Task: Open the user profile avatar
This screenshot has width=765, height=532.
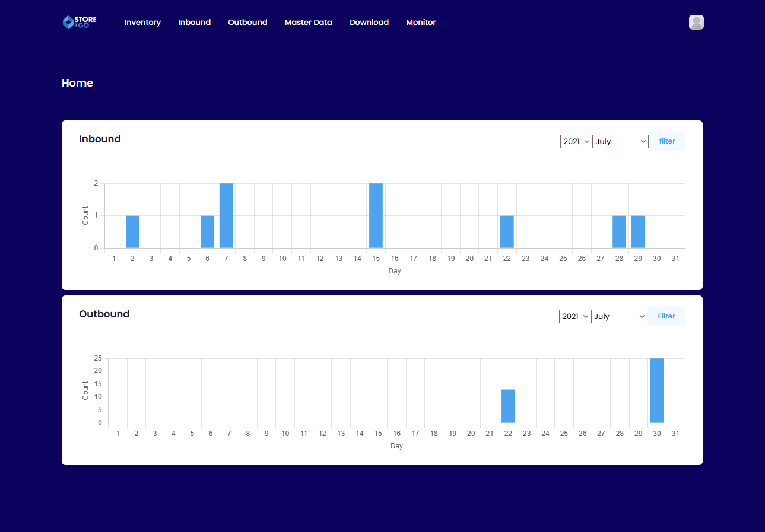Action: click(696, 23)
